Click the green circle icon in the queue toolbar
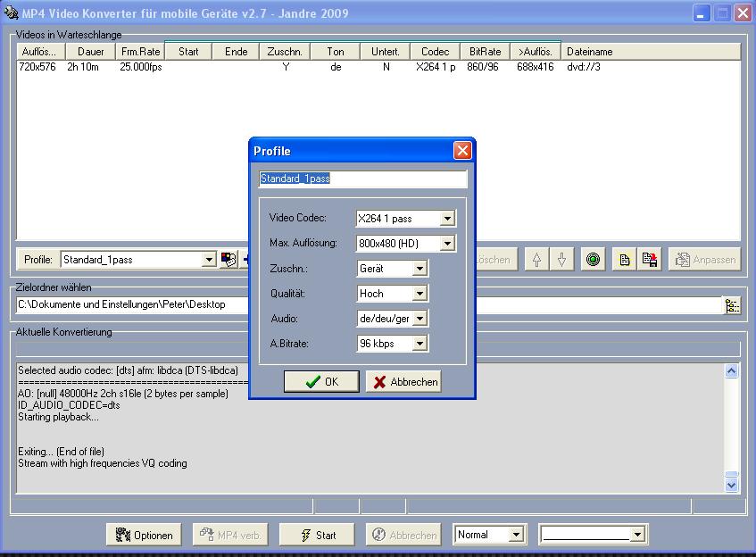756x557 pixels. pos(593,260)
